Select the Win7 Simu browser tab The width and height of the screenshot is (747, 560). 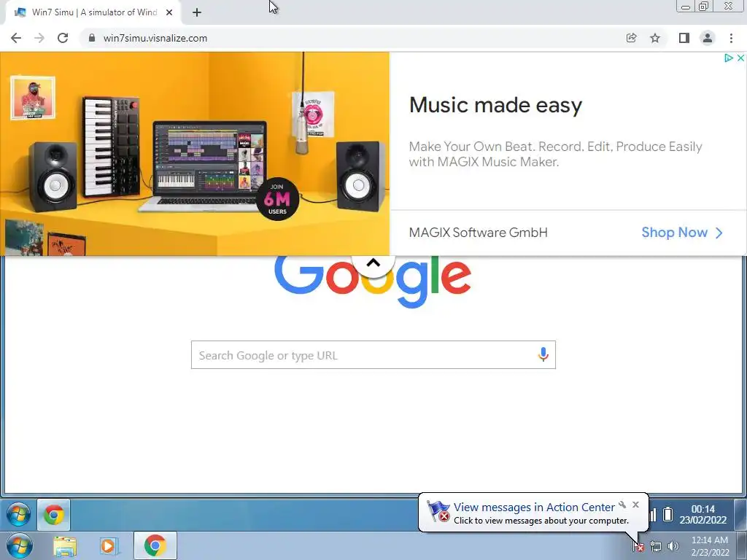pyautogui.click(x=93, y=12)
